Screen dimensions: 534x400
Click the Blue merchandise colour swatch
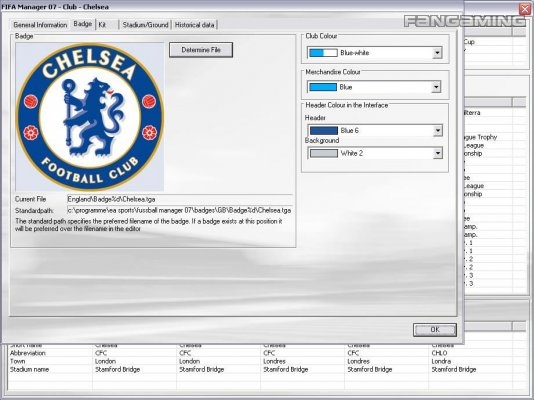coord(323,87)
